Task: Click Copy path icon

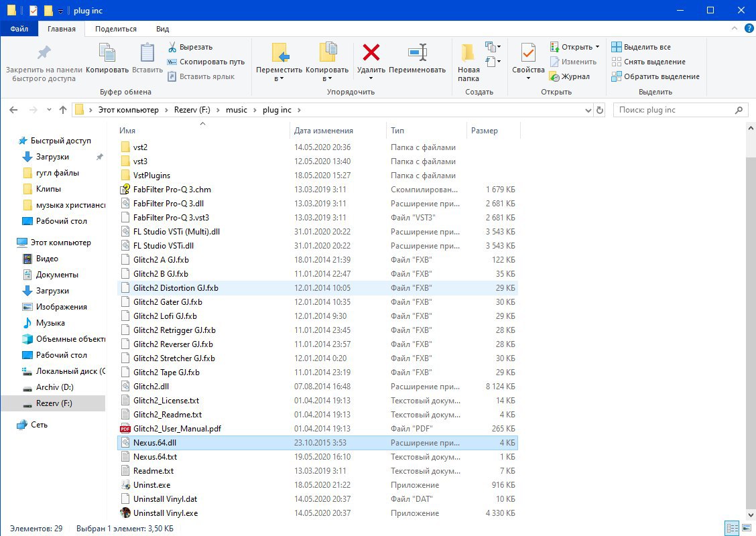Action: tap(172, 62)
